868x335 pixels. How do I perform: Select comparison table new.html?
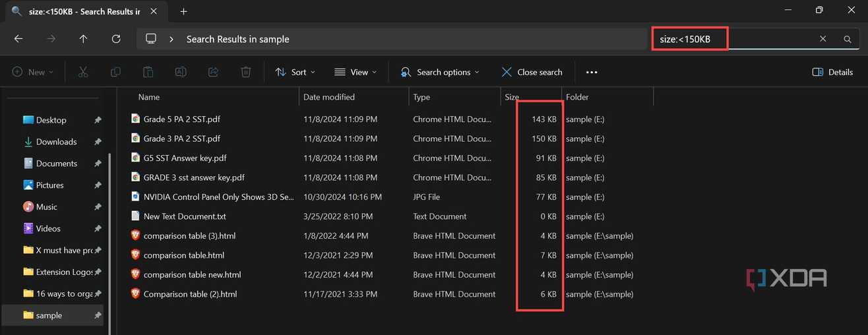pos(192,274)
